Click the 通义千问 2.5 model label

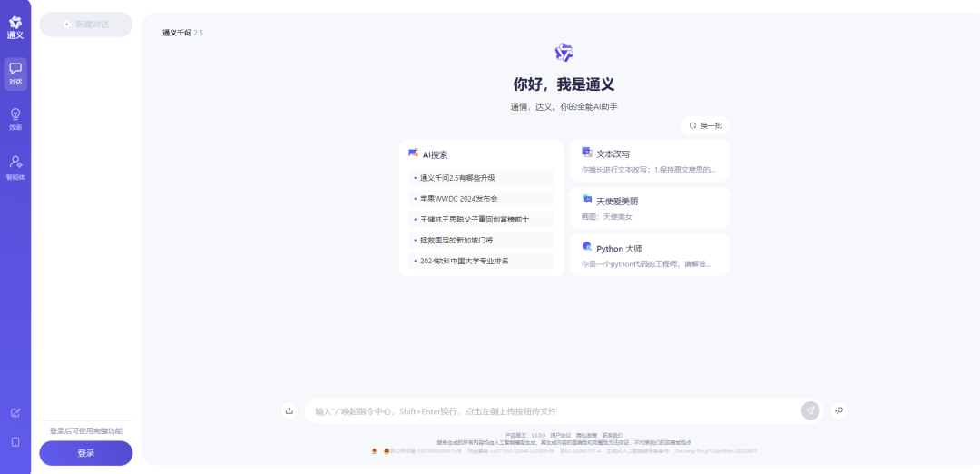pyautogui.click(x=182, y=33)
